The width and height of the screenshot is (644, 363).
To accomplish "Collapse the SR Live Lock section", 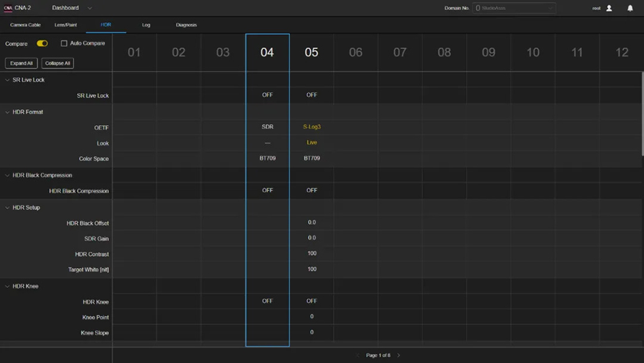I will (x=7, y=80).
